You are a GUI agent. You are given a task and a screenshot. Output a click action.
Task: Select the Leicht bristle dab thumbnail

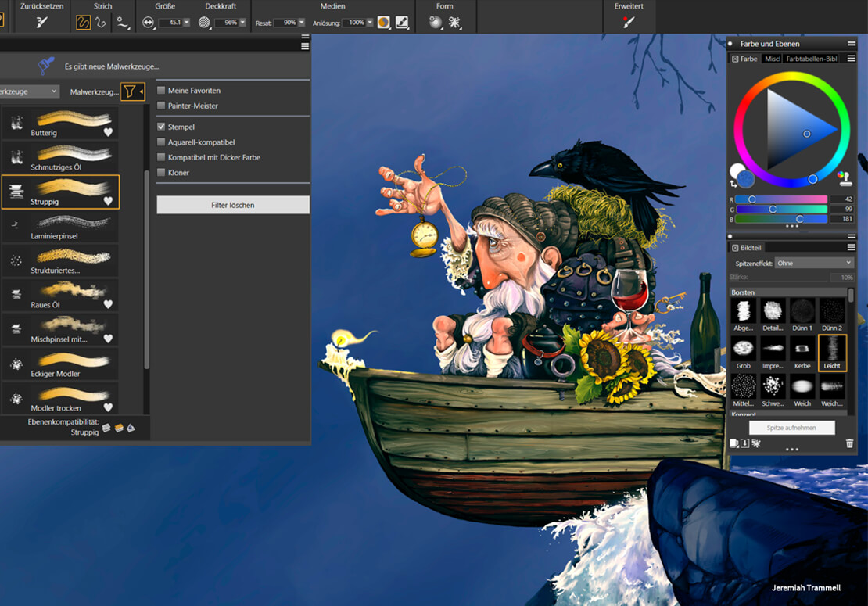pos(831,353)
